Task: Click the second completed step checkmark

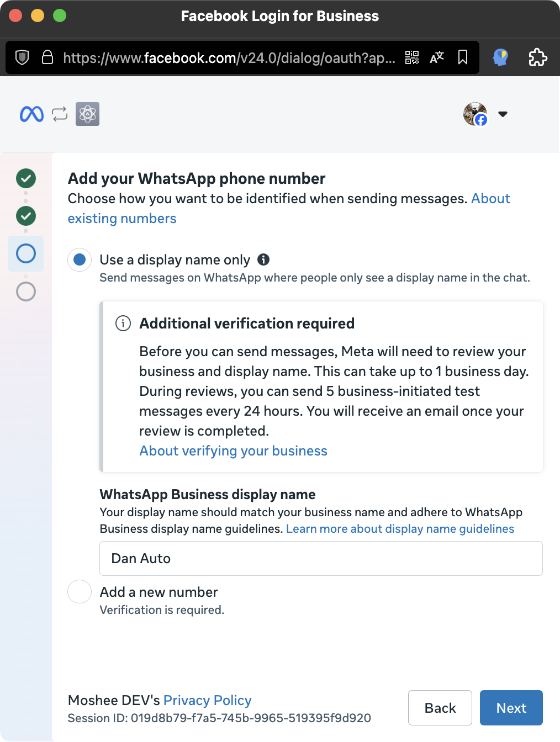Action: pyautogui.click(x=26, y=216)
